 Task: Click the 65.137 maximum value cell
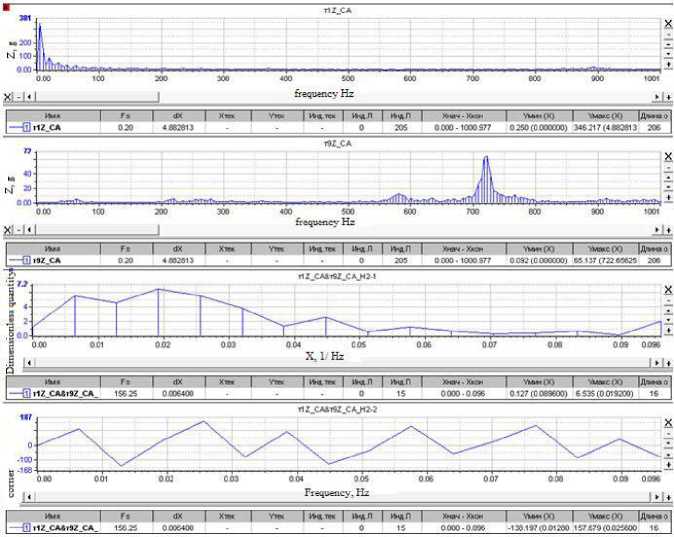coord(605,261)
